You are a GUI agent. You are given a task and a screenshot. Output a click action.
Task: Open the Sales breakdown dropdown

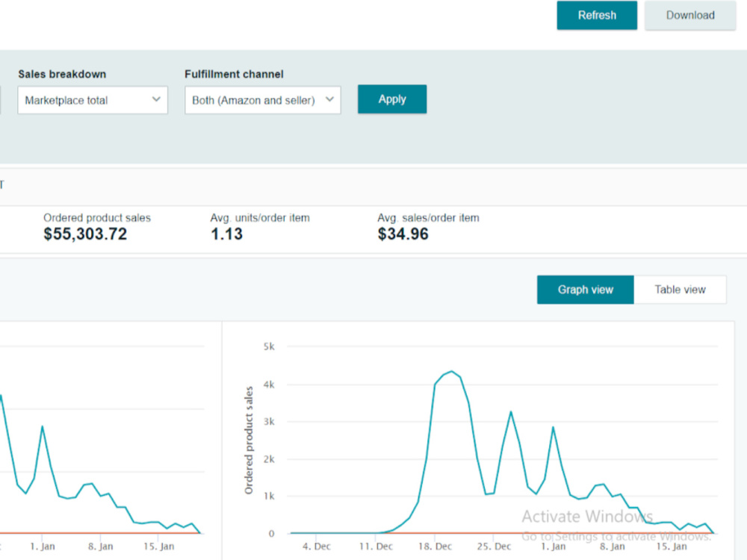[93, 100]
